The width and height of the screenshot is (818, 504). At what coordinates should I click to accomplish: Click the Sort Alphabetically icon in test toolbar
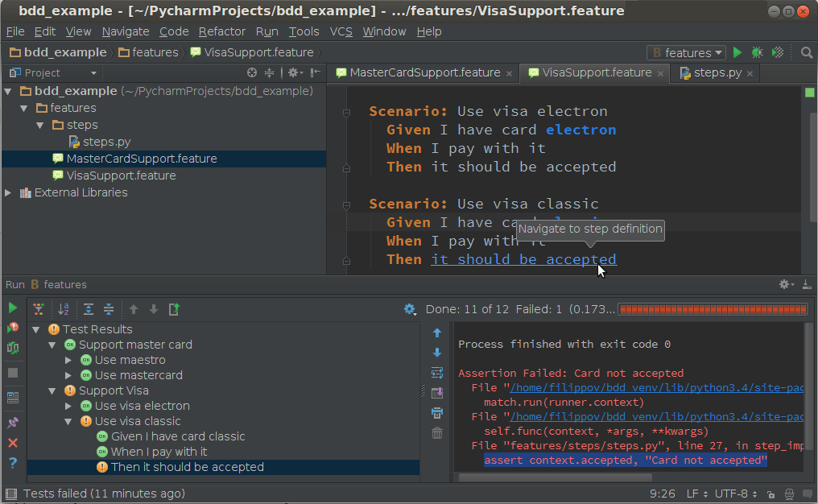(x=64, y=309)
